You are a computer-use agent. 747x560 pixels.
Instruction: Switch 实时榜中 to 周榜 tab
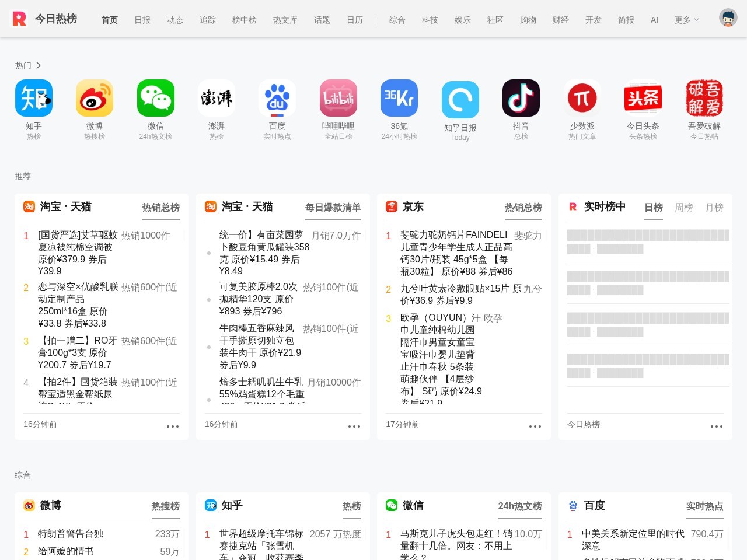click(684, 208)
